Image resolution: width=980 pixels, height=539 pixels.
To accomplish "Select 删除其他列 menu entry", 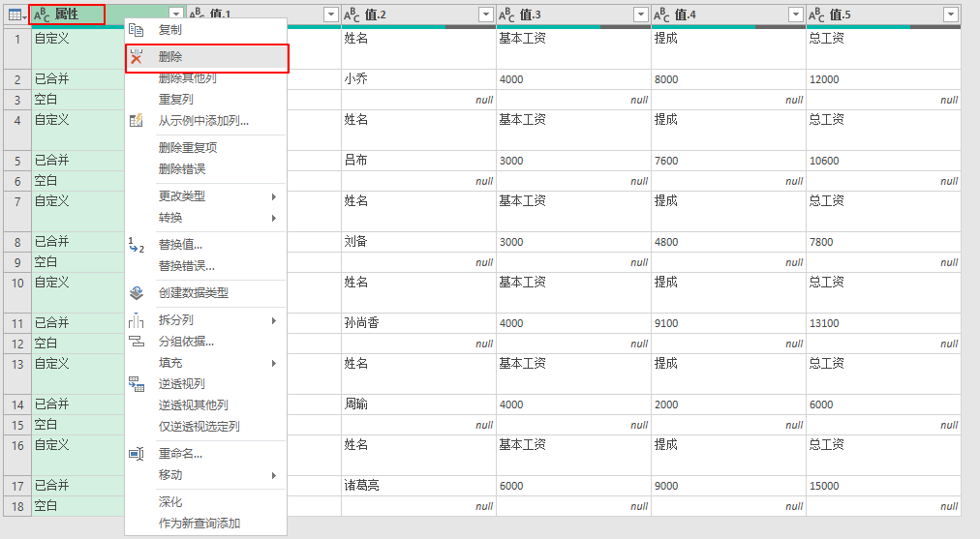I will tap(206, 78).
